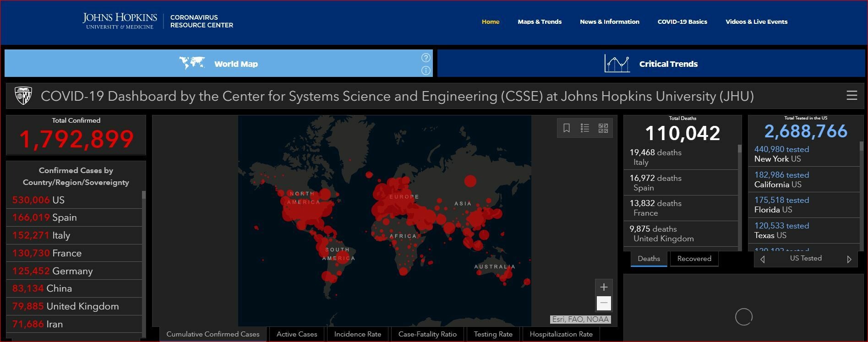Viewport: 868px width, 342px height.
Task: Select the 9,875 deaths United Kingdom entry
Action: coord(681,233)
